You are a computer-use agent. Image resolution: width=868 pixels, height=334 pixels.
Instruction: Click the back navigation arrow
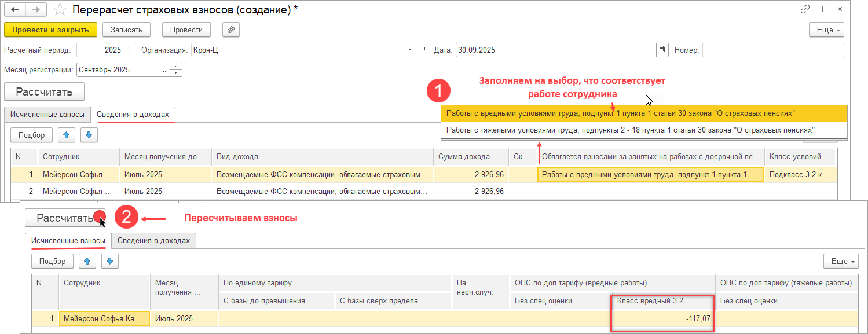[16, 10]
